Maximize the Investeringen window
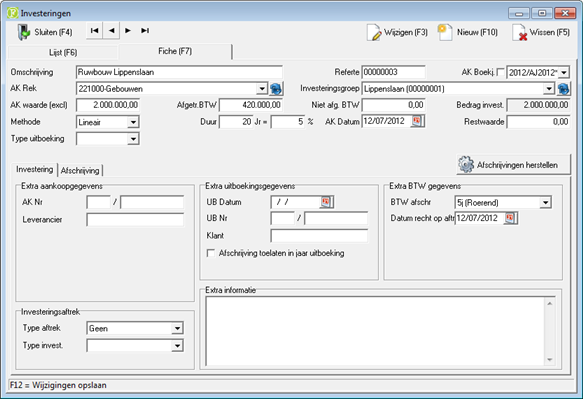The width and height of the screenshot is (583, 399). coord(542,13)
